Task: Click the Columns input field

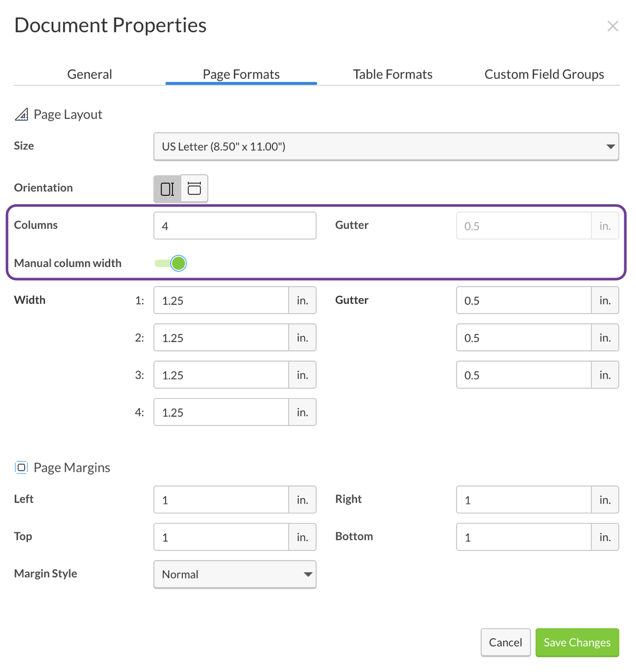Action: click(235, 225)
